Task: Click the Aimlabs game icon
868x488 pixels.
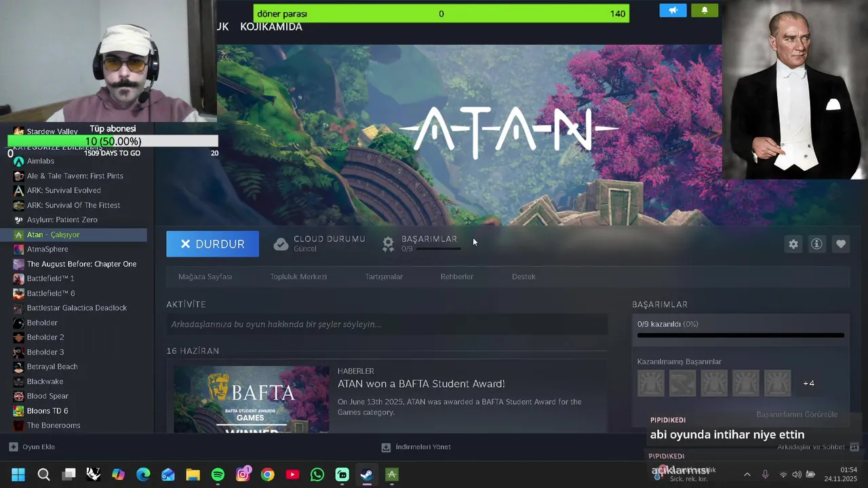Action: 18,161
